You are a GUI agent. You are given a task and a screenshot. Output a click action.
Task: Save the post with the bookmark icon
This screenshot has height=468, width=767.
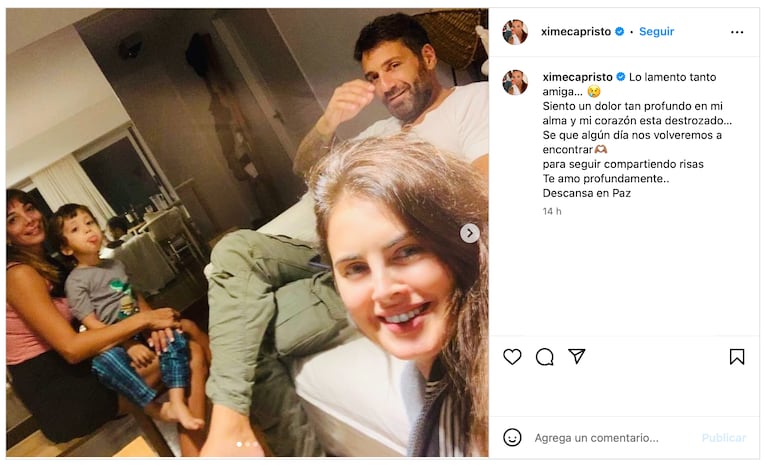(x=737, y=357)
